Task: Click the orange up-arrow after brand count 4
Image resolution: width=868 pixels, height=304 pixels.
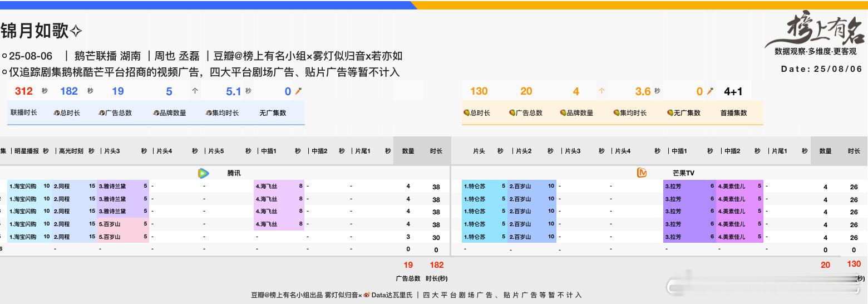Action: click(601, 91)
